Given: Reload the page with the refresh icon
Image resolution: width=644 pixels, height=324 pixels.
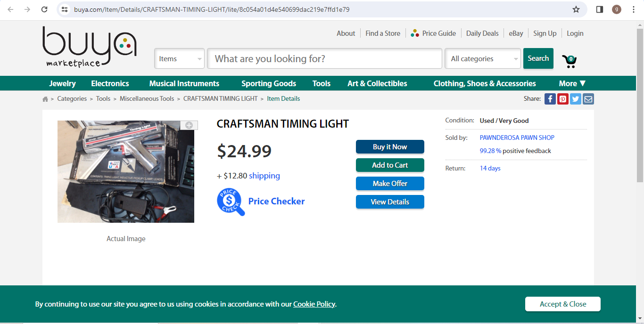Looking at the screenshot, I should pos(44,9).
